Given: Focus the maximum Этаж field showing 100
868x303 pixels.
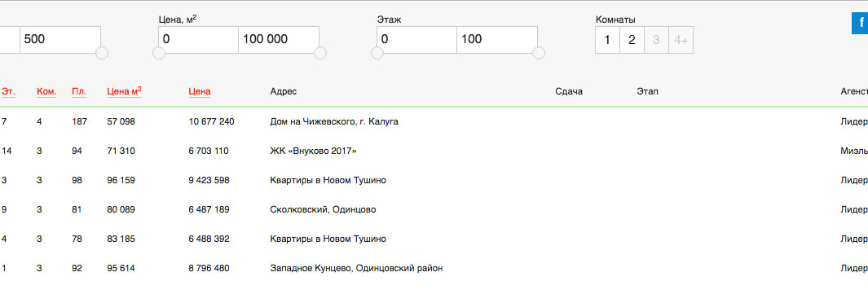Looking at the screenshot, I should (x=497, y=40).
